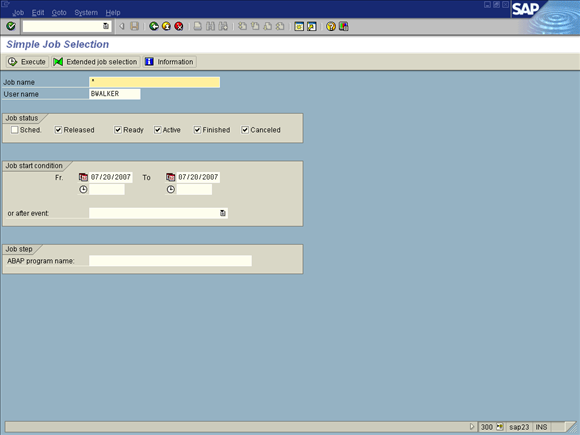Enable the Sched. checkbox
The height and width of the screenshot is (435, 580).
point(14,130)
